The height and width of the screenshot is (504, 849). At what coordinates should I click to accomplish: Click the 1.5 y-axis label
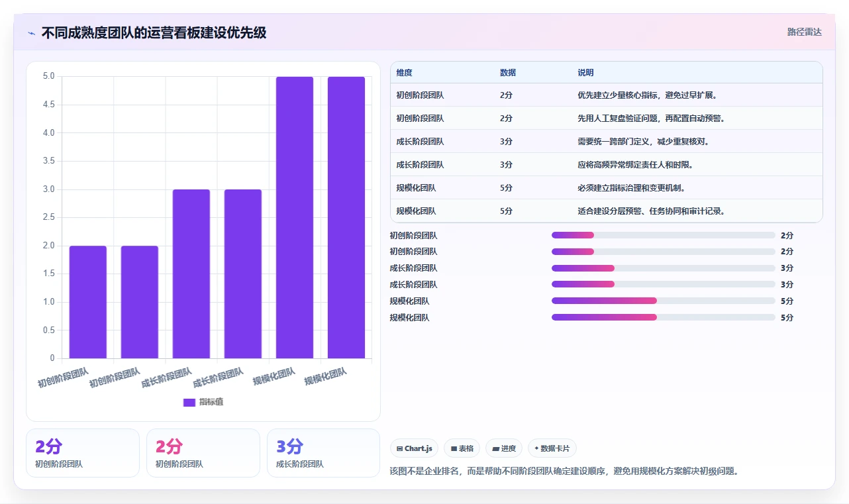[x=49, y=274]
